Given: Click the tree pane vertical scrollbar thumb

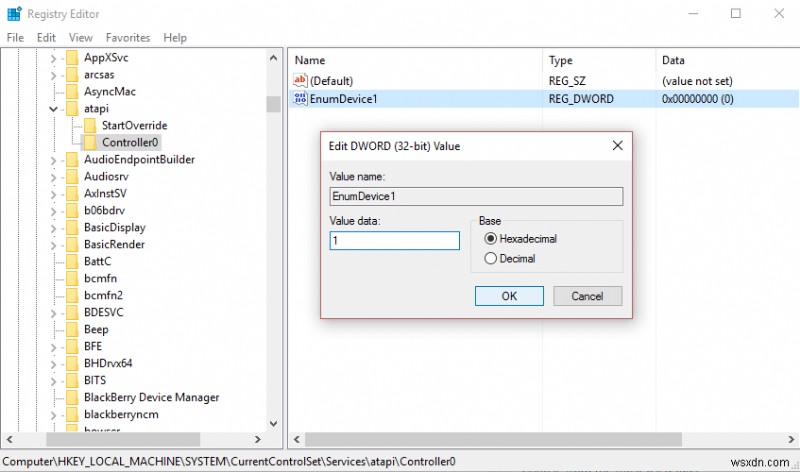Looking at the screenshot, I should click(x=273, y=104).
